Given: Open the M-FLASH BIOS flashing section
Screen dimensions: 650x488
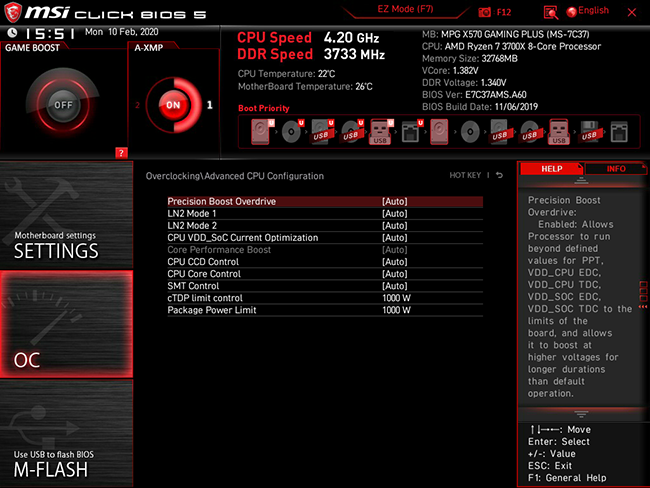Looking at the screenshot, I should [66, 433].
